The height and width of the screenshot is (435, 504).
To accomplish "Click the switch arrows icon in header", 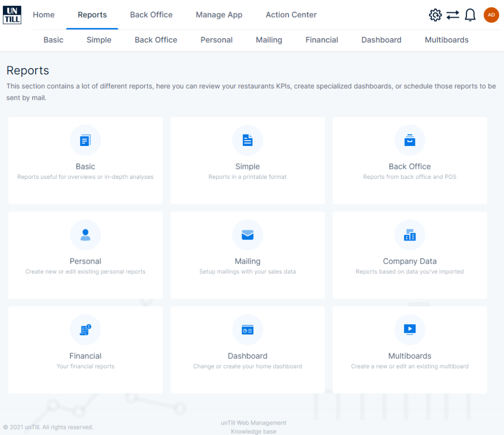I will pos(453,15).
